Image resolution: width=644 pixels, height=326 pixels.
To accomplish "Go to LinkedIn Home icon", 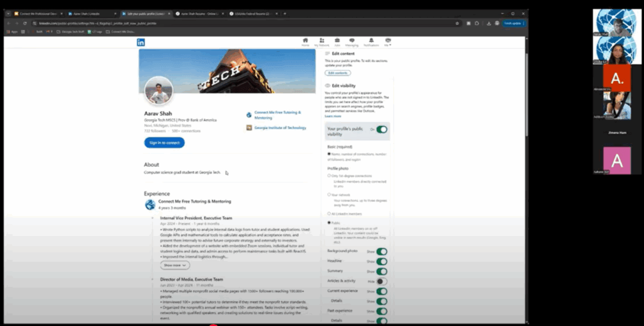I will [x=305, y=40].
